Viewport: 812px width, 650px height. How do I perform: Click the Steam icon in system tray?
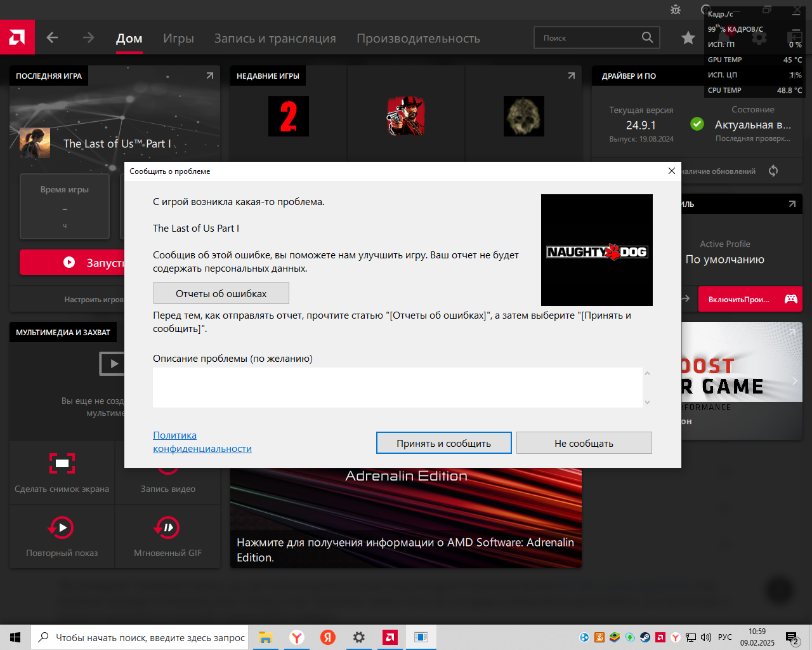[x=645, y=637]
